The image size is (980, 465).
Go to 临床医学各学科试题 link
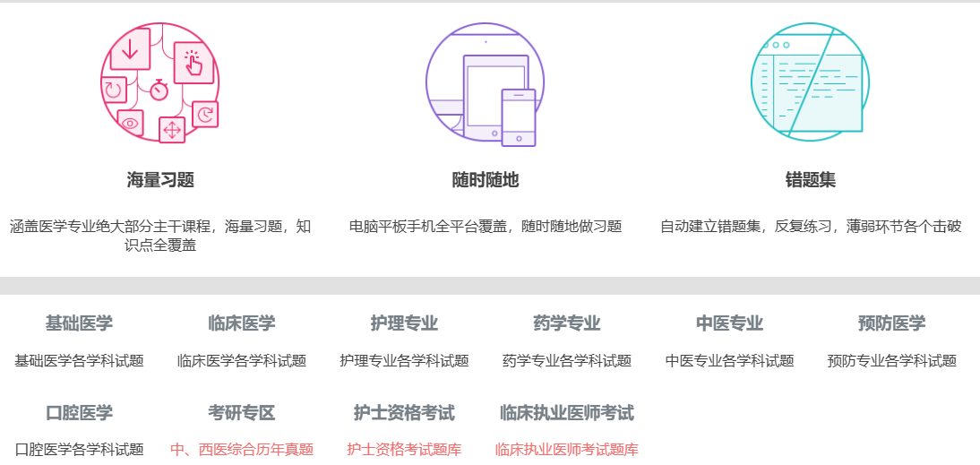242,361
